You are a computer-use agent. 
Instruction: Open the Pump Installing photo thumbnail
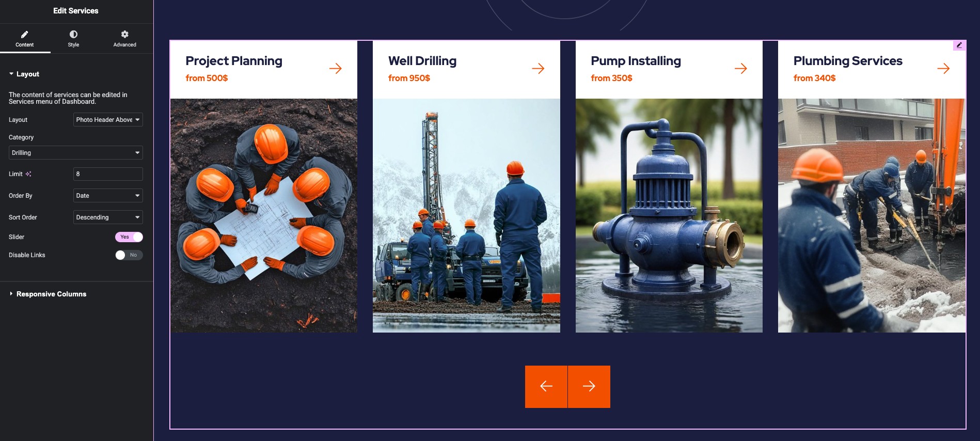tap(669, 215)
